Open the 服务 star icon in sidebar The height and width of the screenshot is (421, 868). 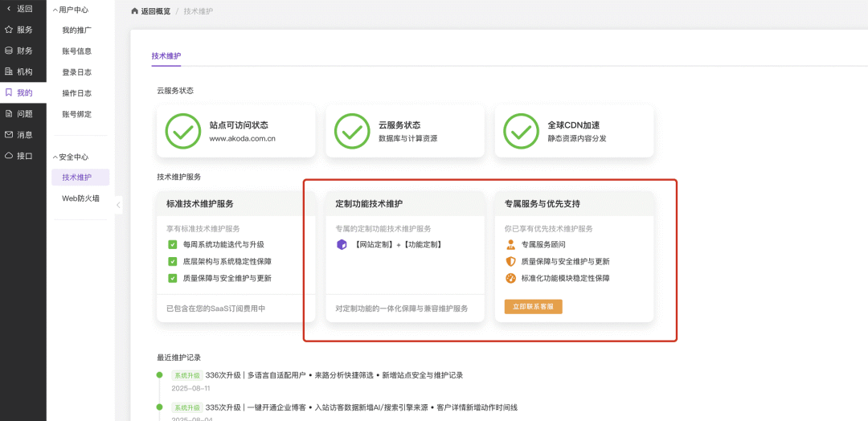click(x=8, y=29)
